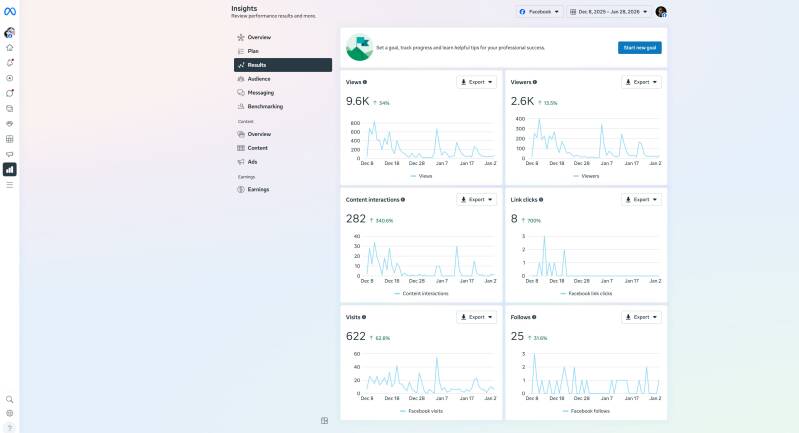Viewport: 799px width, 433px height.
Task: Click the Meta logo in the sidebar
Action: pyautogui.click(x=10, y=11)
